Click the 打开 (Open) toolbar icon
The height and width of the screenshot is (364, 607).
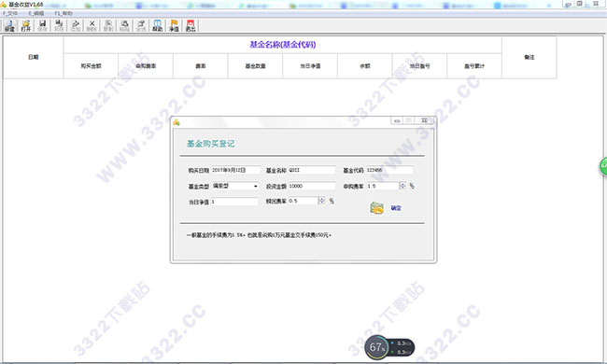26,25
